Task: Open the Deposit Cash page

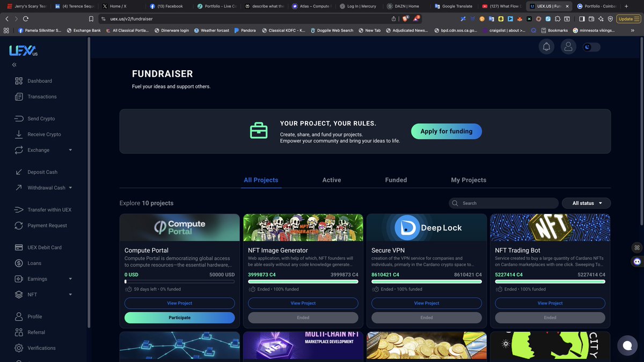Action: click(x=41, y=172)
